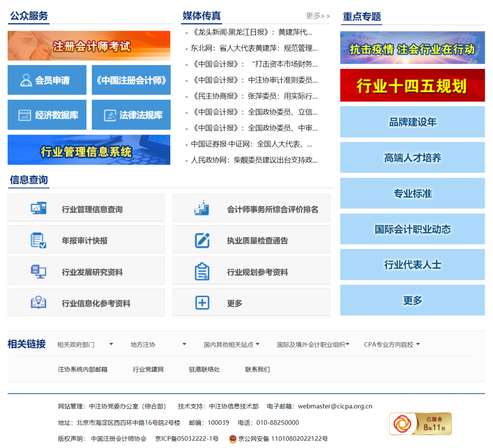Open the 法律法规库 button
Viewport: 493px width, 448px height.
(131, 115)
